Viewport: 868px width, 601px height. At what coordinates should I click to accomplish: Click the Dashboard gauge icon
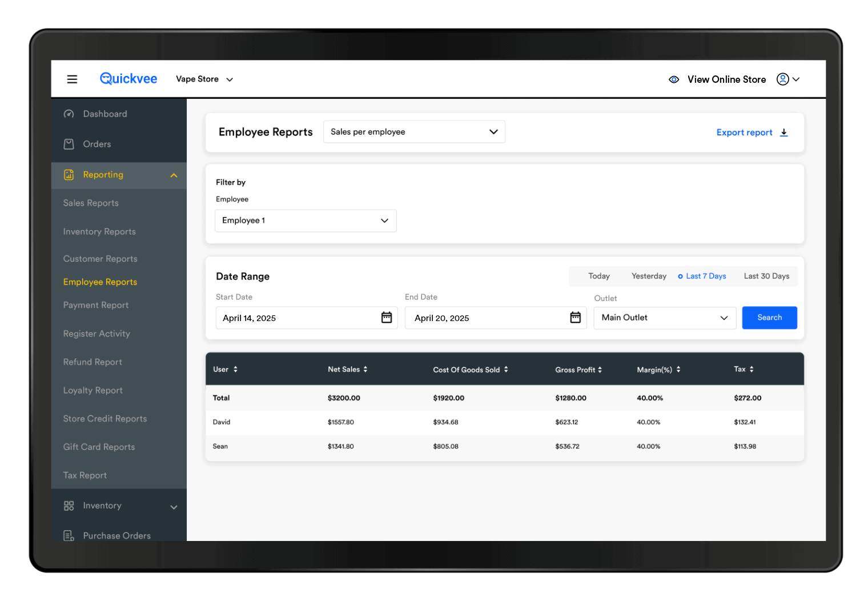(x=69, y=114)
